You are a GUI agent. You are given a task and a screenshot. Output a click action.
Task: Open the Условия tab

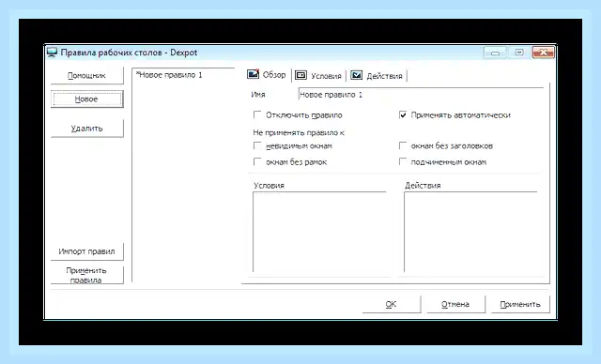318,75
